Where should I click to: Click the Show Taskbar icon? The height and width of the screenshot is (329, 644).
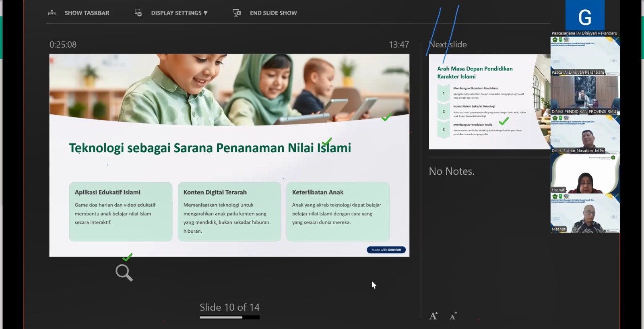pyautogui.click(x=52, y=13)
